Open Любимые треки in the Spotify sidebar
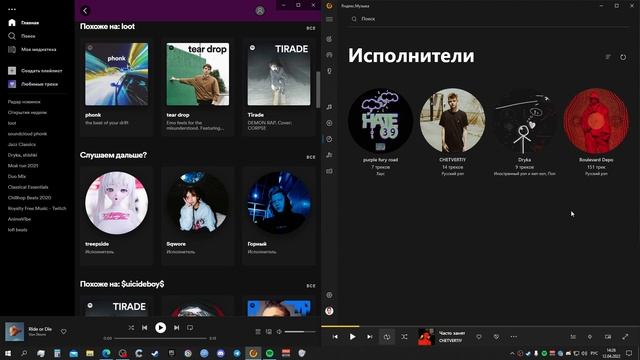640x360 pixels. pos(33,84)
